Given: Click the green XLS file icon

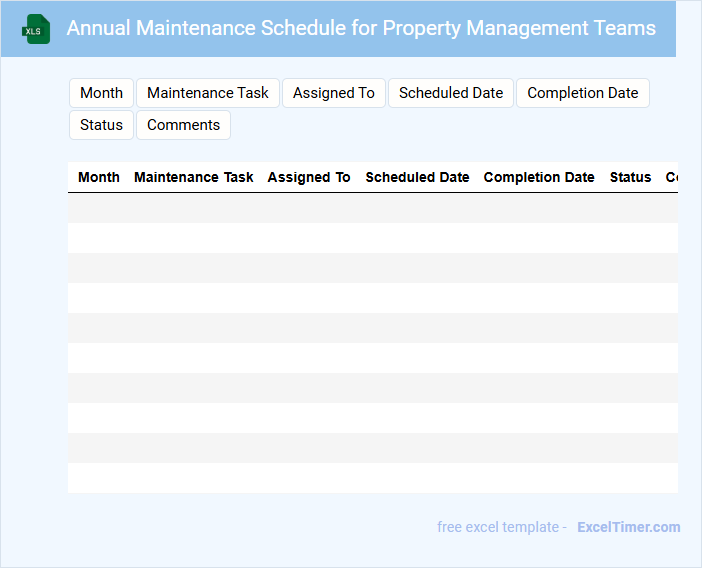Looking at the screenshot, I should (x=37, y=29).
